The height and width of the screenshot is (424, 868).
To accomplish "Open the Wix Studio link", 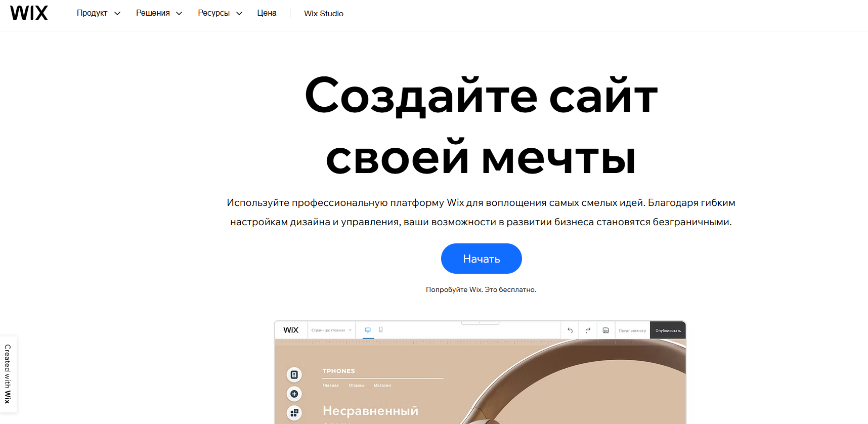I will click(x=324, y=14).
